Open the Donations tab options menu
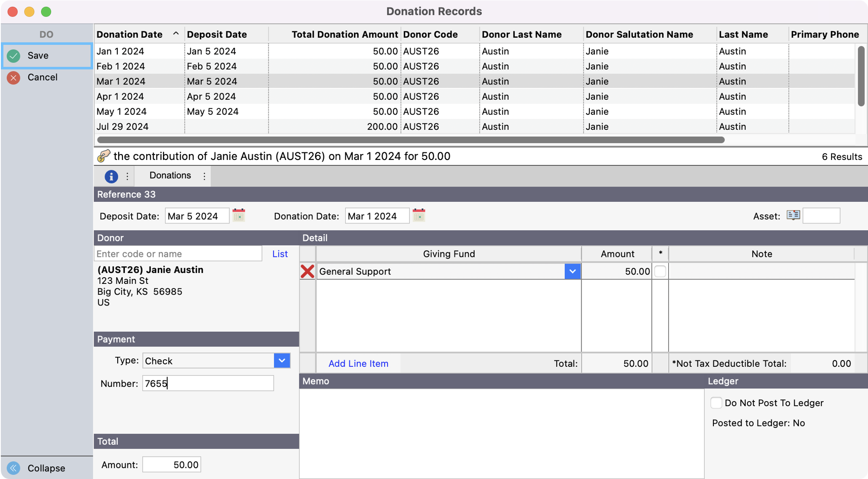Image resolution: width=868 pixels, height=479 pixels. pos(205,176)
